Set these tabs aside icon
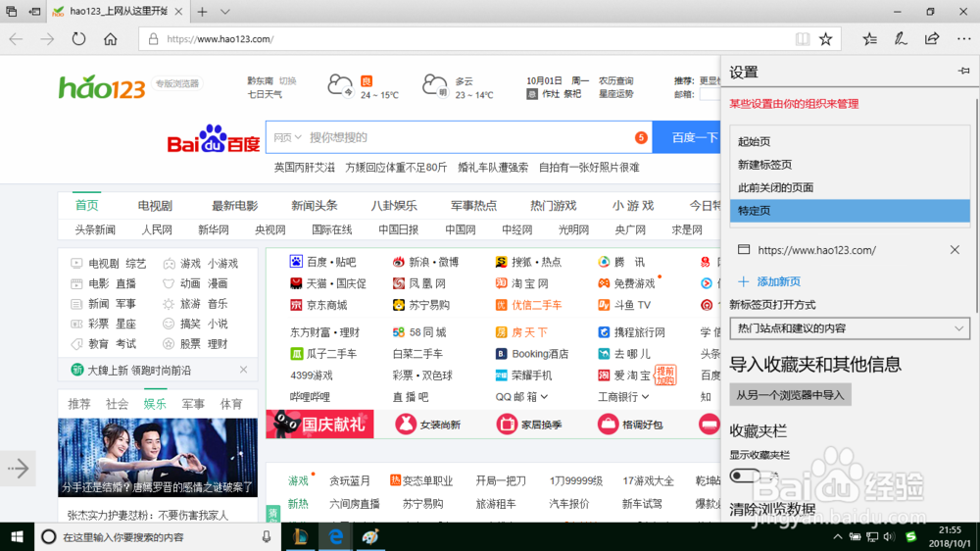 (35, 11)
